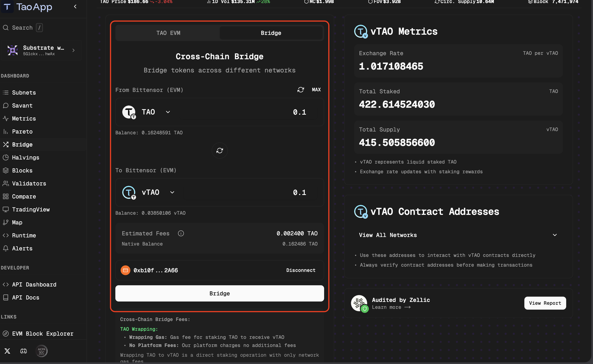Image resolution: width=593 pixels, height=364 pixels.
Task: Click the orange wallet avatar icon
Action: coord(125,270)
